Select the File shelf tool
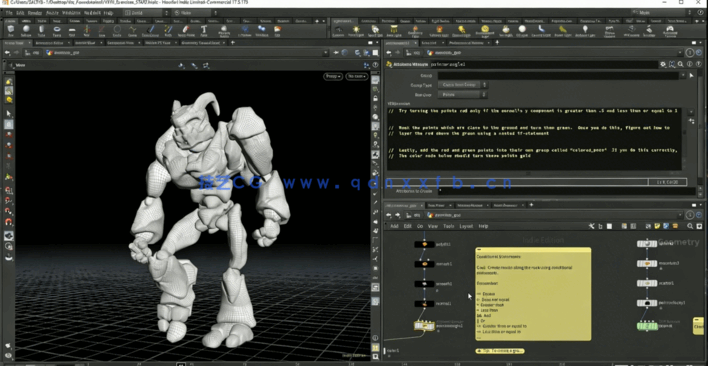Screen dimensions: 708x366 tap(277, 30)
